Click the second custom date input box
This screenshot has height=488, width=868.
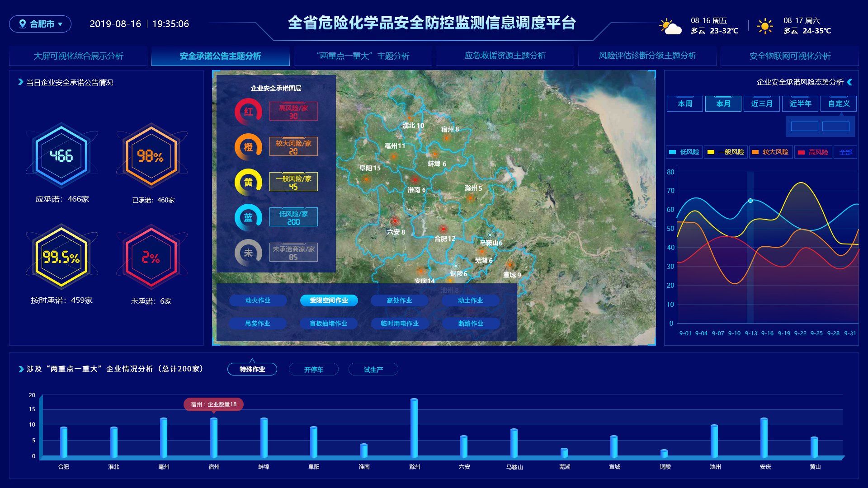tap(835, 127)
